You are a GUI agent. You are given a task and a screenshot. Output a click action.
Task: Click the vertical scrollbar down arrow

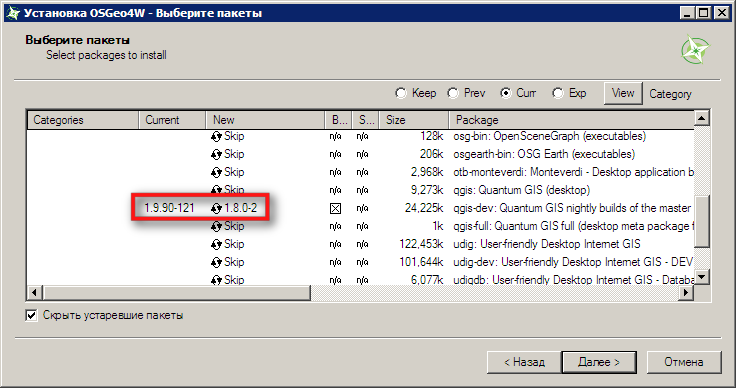[702, 277]
